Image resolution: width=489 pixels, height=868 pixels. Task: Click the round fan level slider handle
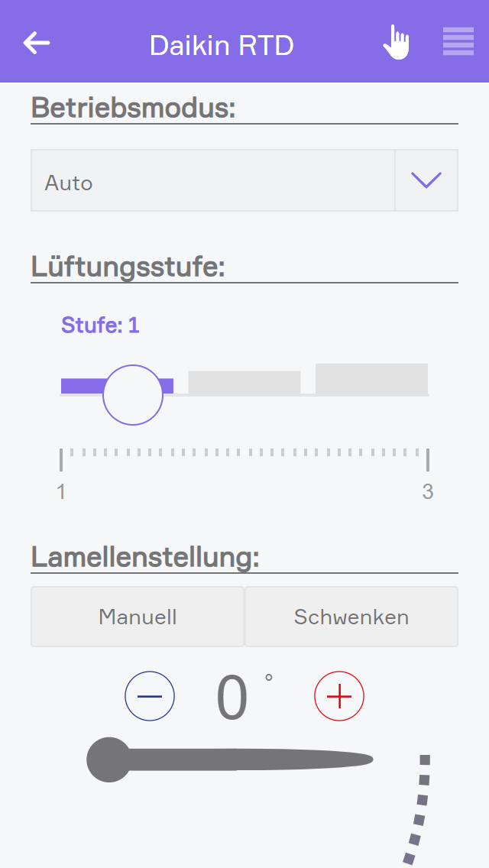click(133, 394)
